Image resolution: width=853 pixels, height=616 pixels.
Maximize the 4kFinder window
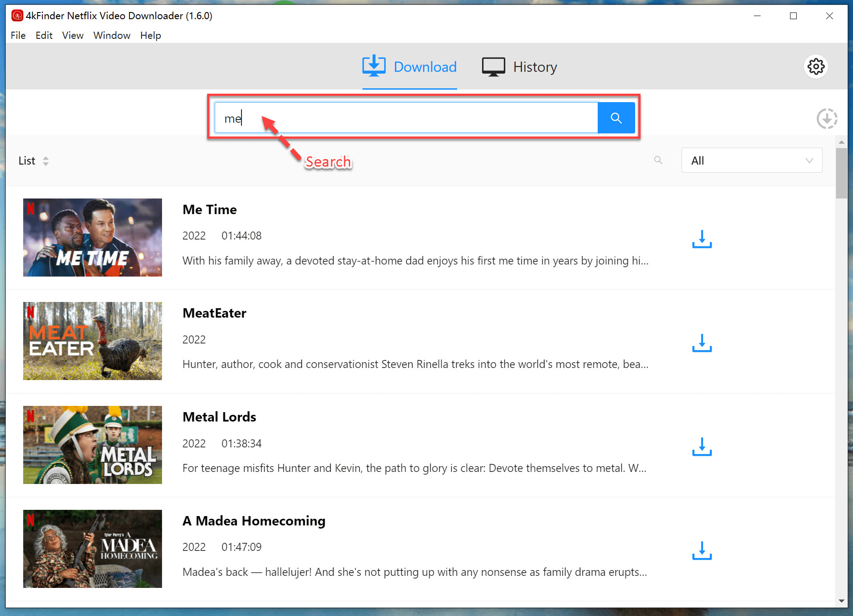[x=793, y=16]
